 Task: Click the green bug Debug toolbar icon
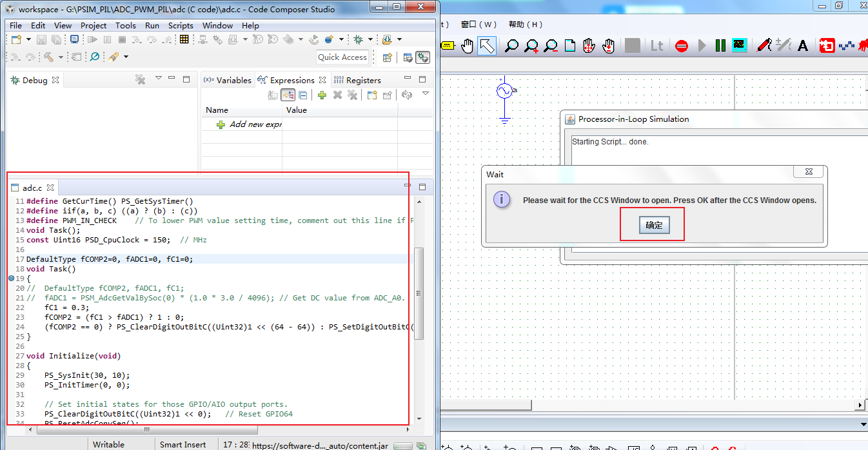(x=359, y=40)
